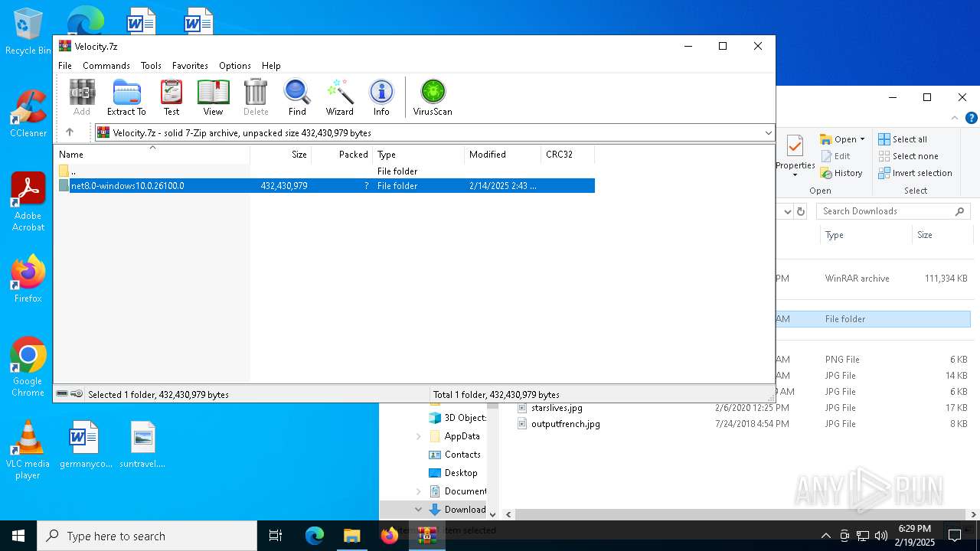Open the Windows Start menu
Viewport: 980px width, 551px height.
pyautogui.click(x=18, y=536)
